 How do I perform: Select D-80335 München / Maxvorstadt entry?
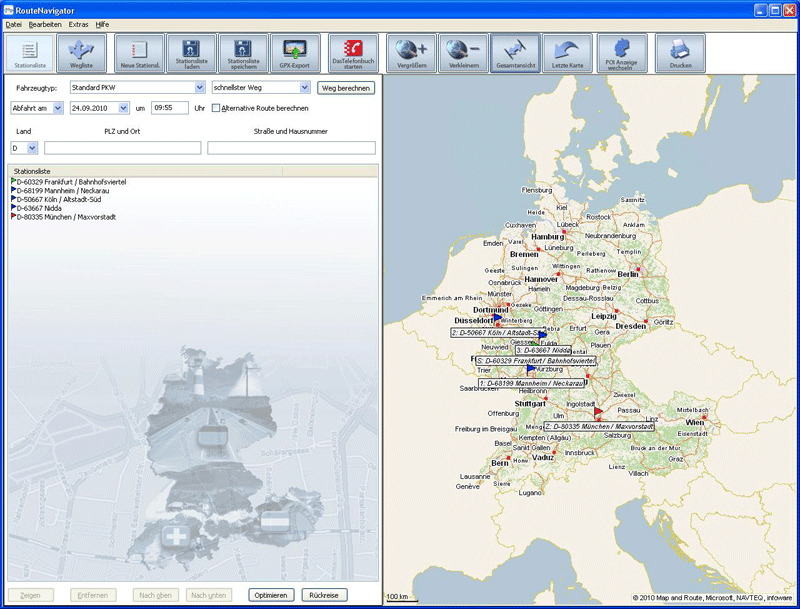[x=66, y=217]
